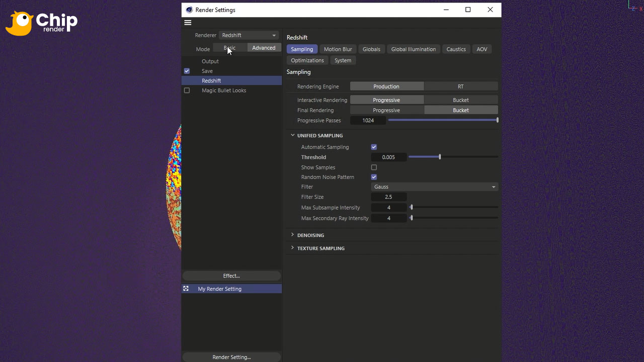The image size is (644, 362).
Task: Close the Render Settings window
Action: (x=490, y=10)
